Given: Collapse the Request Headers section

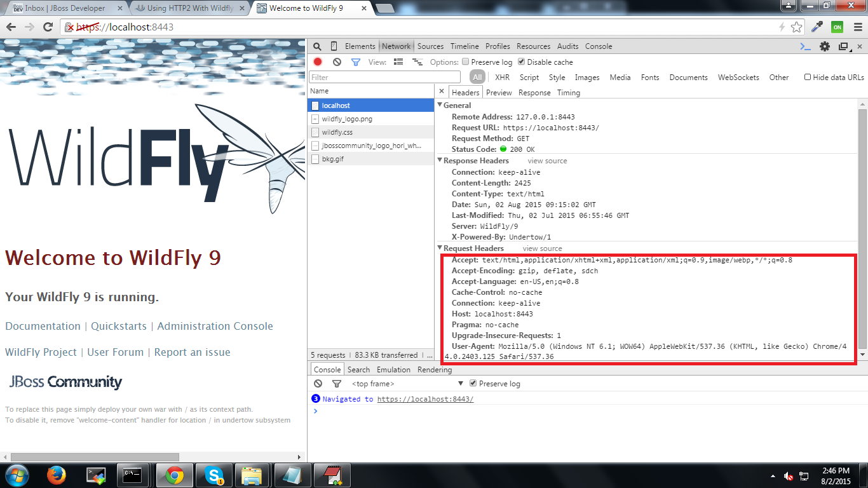Looking at the screenshot, I should pos(440,248).
